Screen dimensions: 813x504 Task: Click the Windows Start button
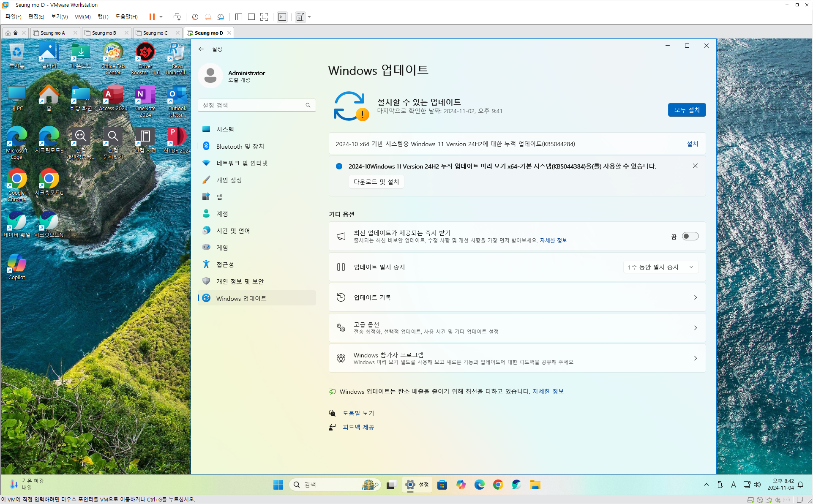point(278,485)
